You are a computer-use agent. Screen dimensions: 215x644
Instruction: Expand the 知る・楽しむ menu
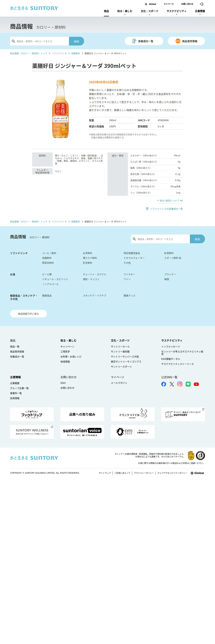point(125,12)
